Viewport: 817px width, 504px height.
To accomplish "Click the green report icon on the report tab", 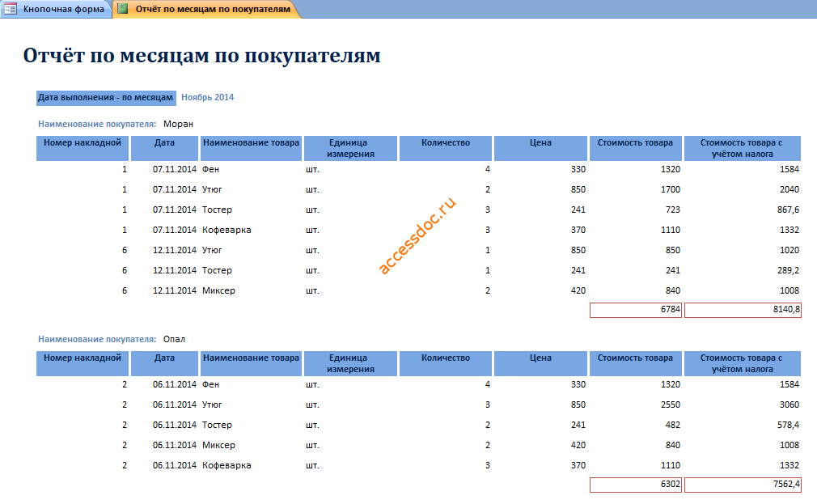I will [x=123, y=9].
